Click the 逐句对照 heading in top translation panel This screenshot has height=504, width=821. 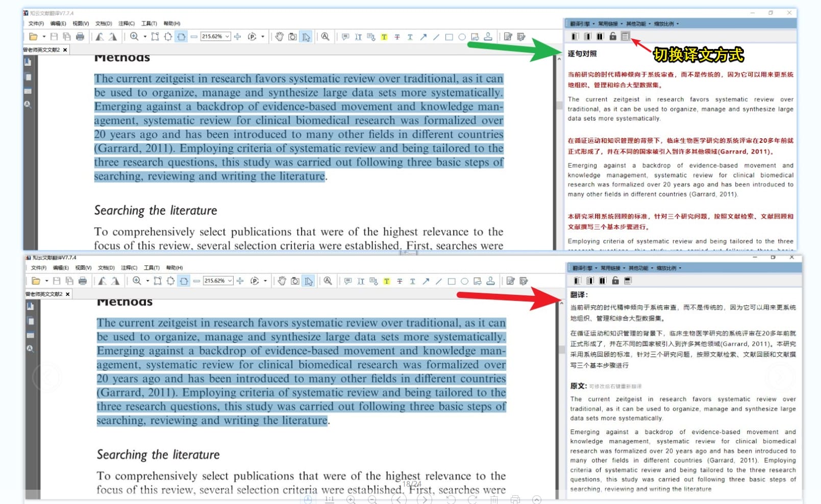(582, 54)
